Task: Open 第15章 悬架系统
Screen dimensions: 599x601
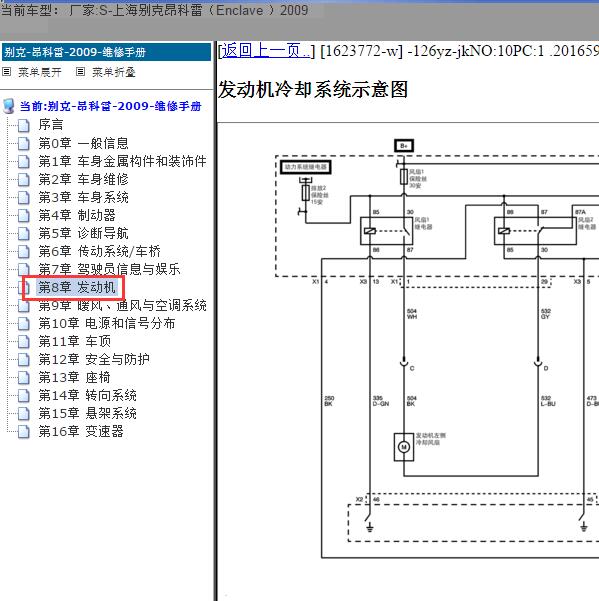Action: click(x=87, y=413)
